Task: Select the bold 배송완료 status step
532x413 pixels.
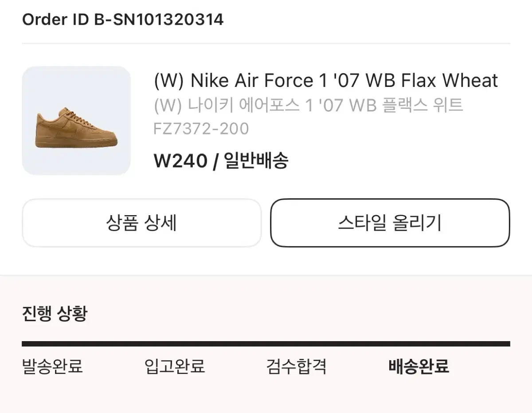Action: point(419,367)
